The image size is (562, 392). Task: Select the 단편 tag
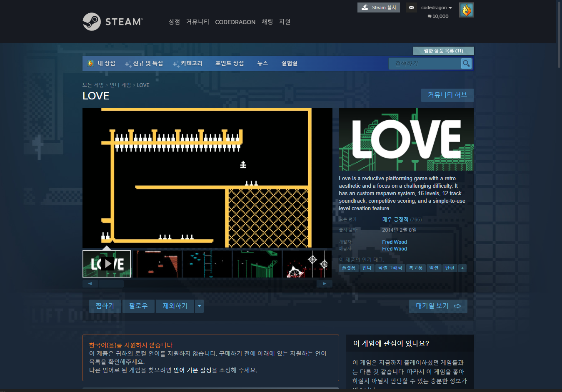click(x=450, y=268)
